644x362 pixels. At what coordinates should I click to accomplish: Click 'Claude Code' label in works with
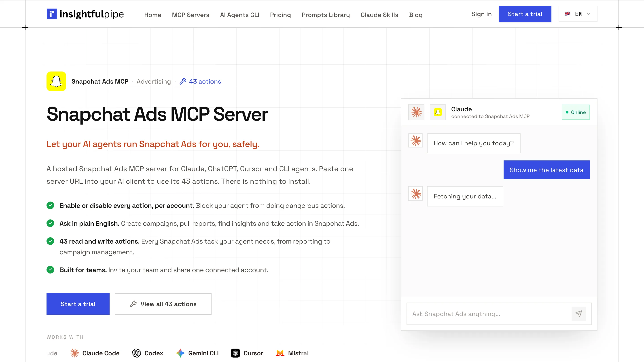tap(101, 353)
